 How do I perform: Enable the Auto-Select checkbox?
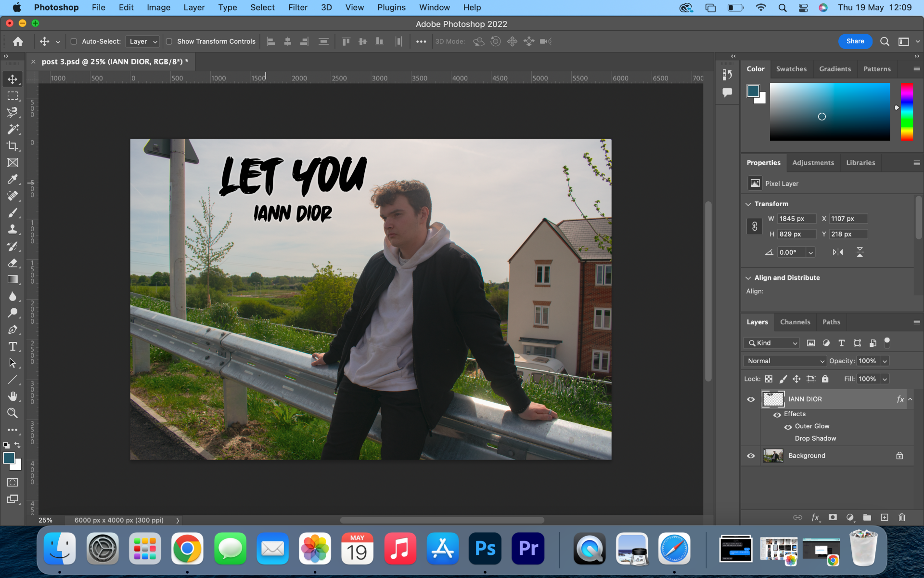(x=74, y=41)
